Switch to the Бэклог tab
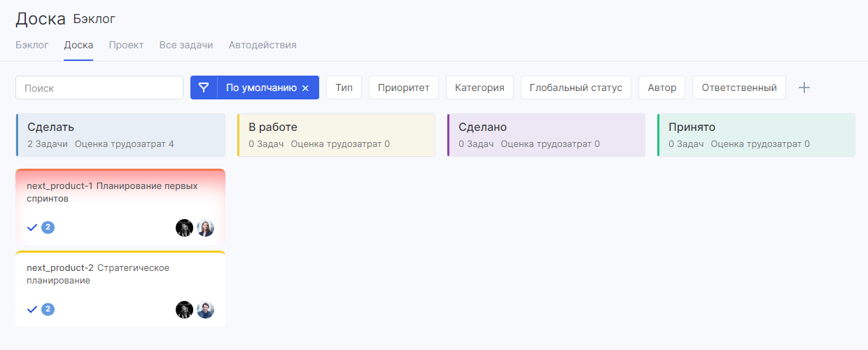Viewport: 868px width, 350px height. pos(32,45)
